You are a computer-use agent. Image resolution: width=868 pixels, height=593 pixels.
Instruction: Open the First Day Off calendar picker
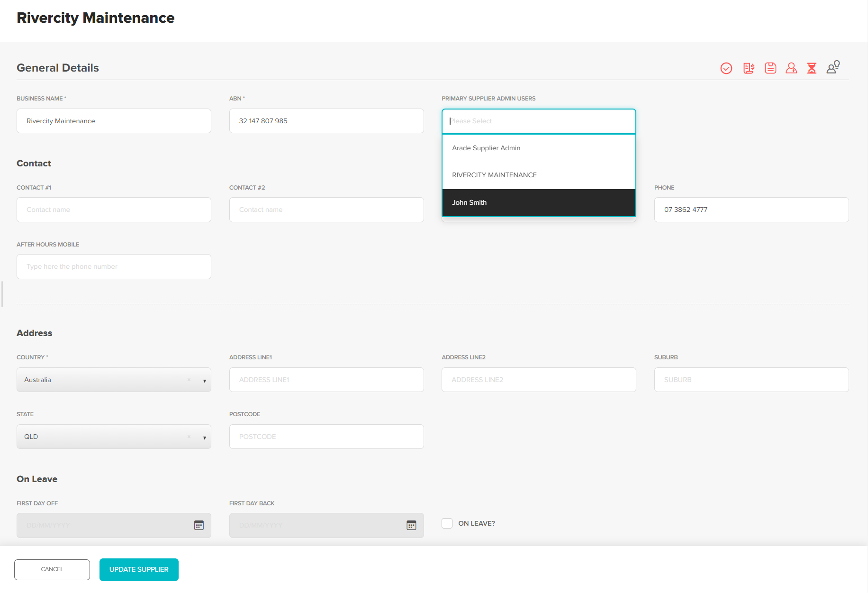tap(199, 525)
